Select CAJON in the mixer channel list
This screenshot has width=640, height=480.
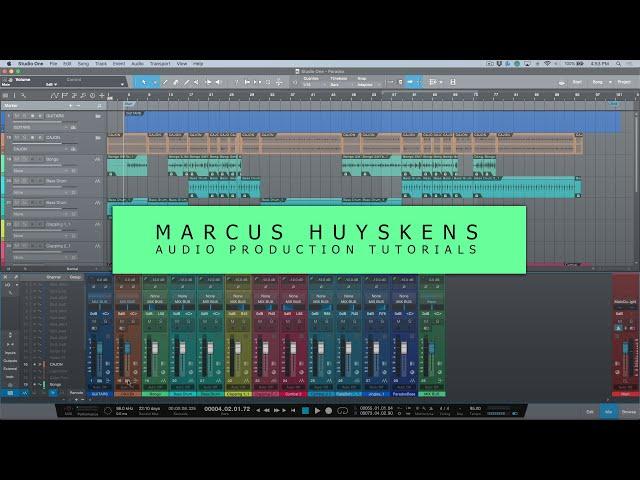tap(56, 364)
